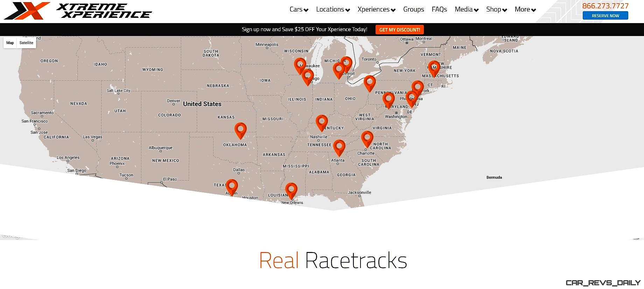
Task: Click the map pin near Pittsburgh
Action: tap(370, 84)
